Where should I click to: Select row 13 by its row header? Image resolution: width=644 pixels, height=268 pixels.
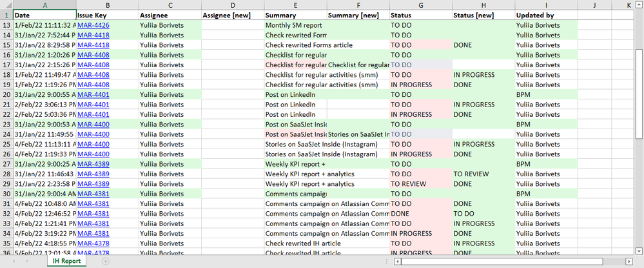6,25
